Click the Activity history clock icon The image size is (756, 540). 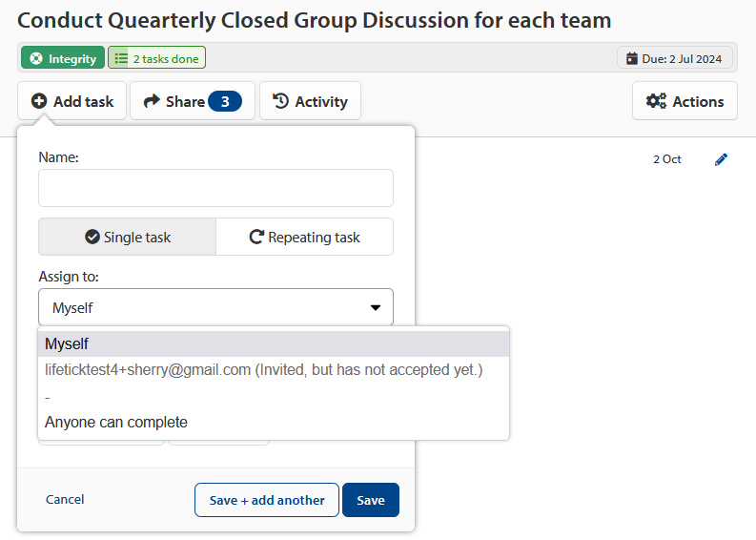point(280,101)
